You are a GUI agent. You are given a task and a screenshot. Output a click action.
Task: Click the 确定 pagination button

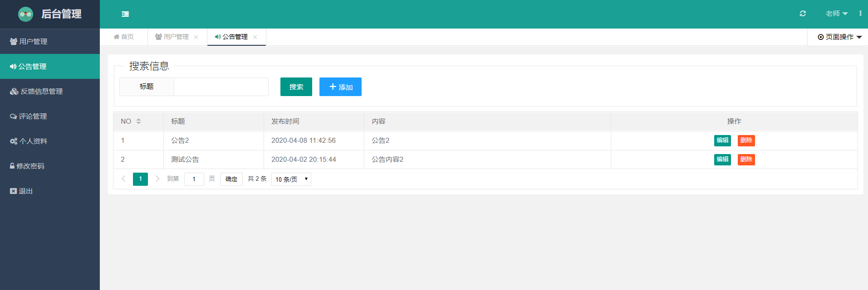pyautogui.click(x=231, y=179)
